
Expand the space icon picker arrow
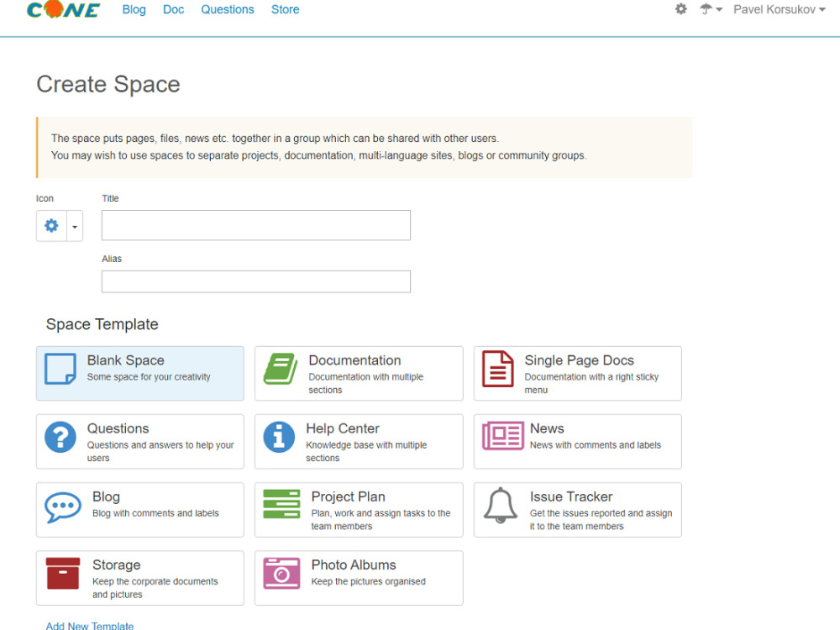click(x=75, y=226)
